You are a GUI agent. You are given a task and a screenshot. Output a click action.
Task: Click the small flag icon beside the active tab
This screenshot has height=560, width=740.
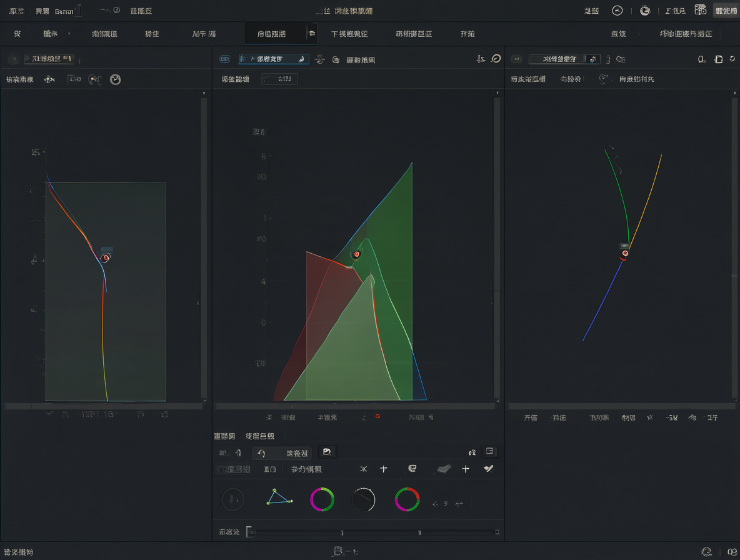(x=312, y=34)
